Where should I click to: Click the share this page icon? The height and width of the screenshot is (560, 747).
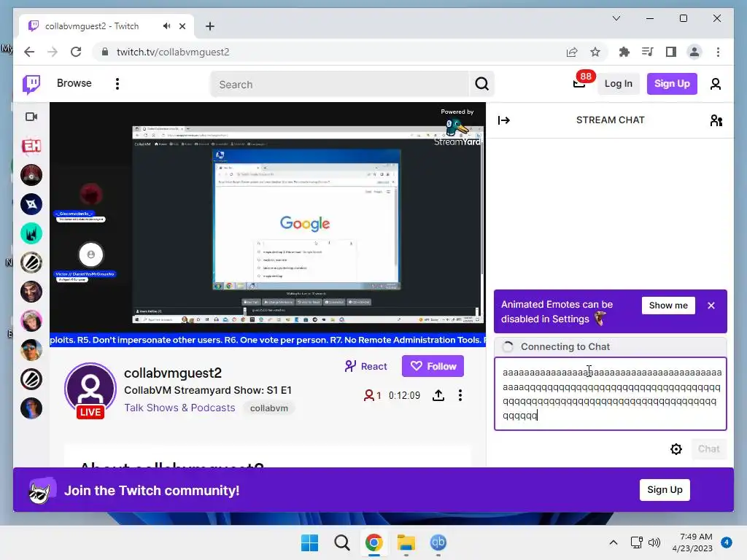tap(572, 52)
